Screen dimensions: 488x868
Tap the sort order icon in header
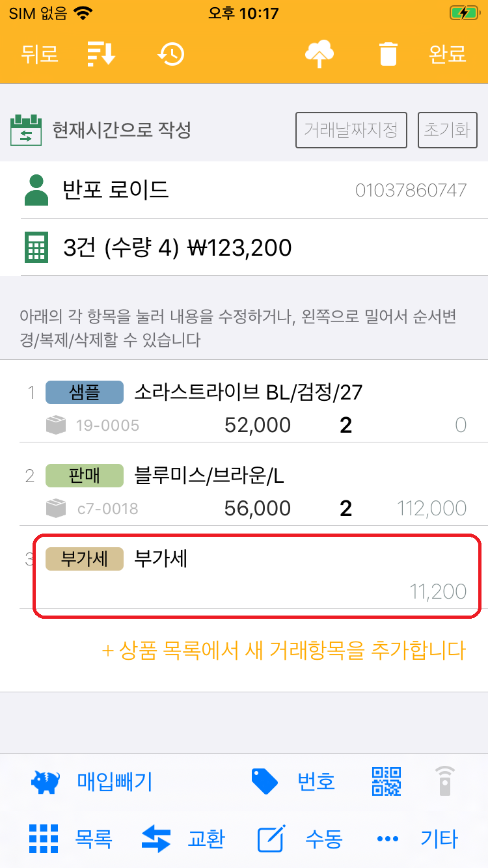pyautogui.click(x=101, y=54)
